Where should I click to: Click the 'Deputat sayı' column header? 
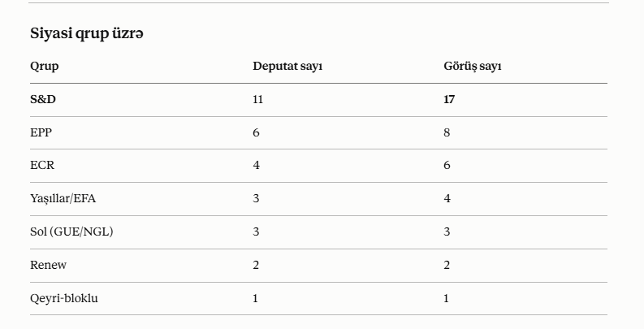[x=287, y=67]
